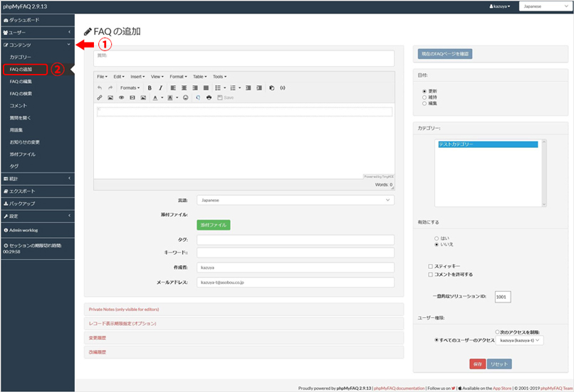The image size is (574, 392).
Task: Expand the 統計 sidebar section
Action: [37, 179]
